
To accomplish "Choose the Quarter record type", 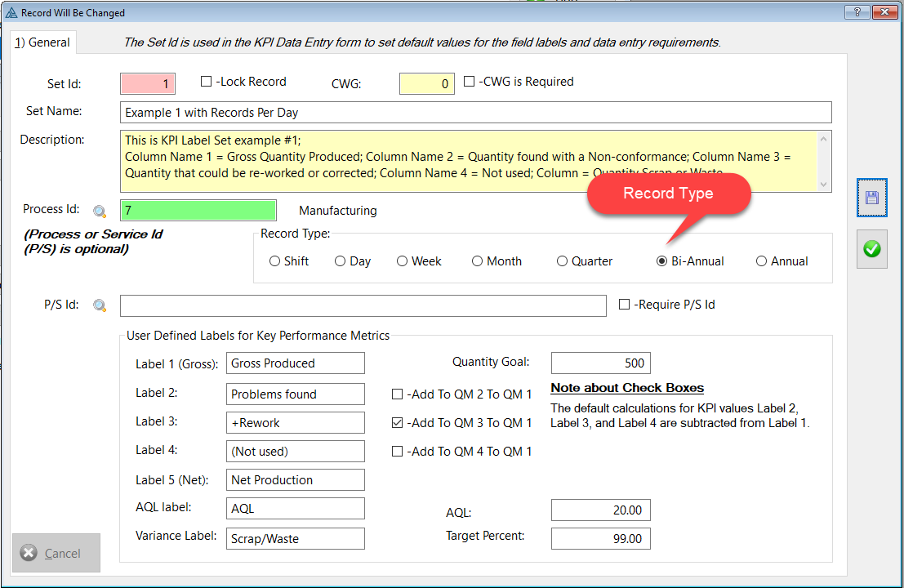I will (561, 261).
